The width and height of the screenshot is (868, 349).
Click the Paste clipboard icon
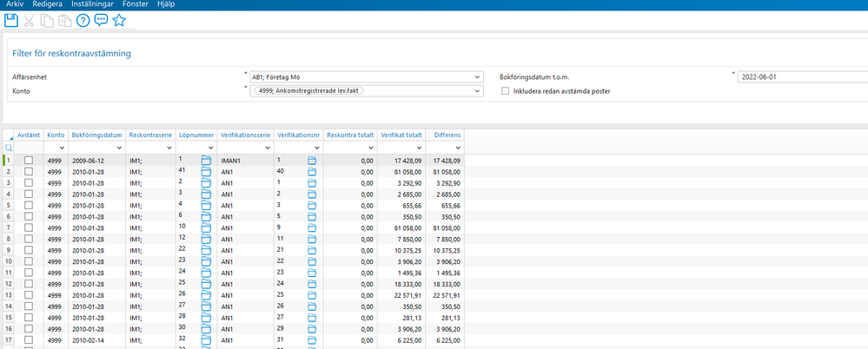click(65, 20)
